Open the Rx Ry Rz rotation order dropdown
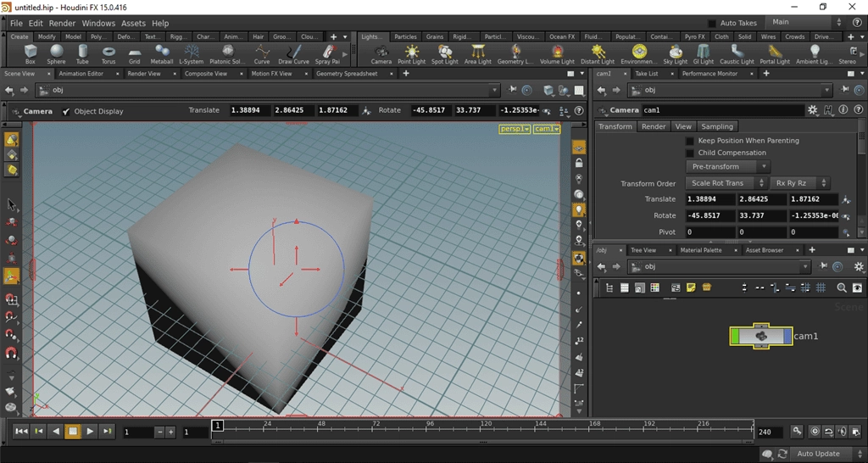 click(x=799, y=183)
